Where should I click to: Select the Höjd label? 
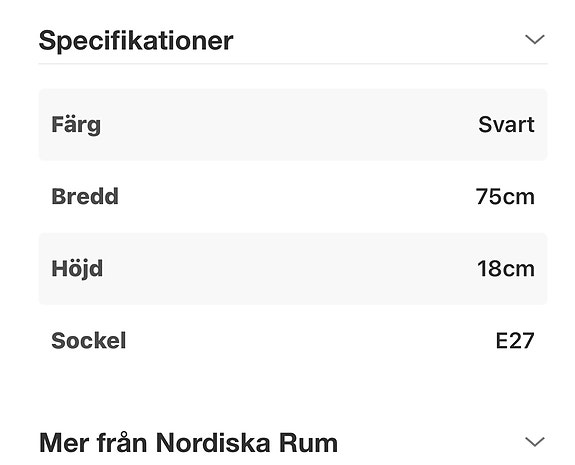77,269
